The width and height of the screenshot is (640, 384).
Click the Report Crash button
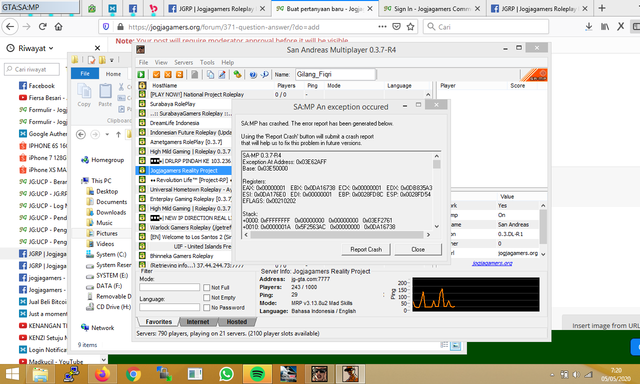tap(366, 249)
